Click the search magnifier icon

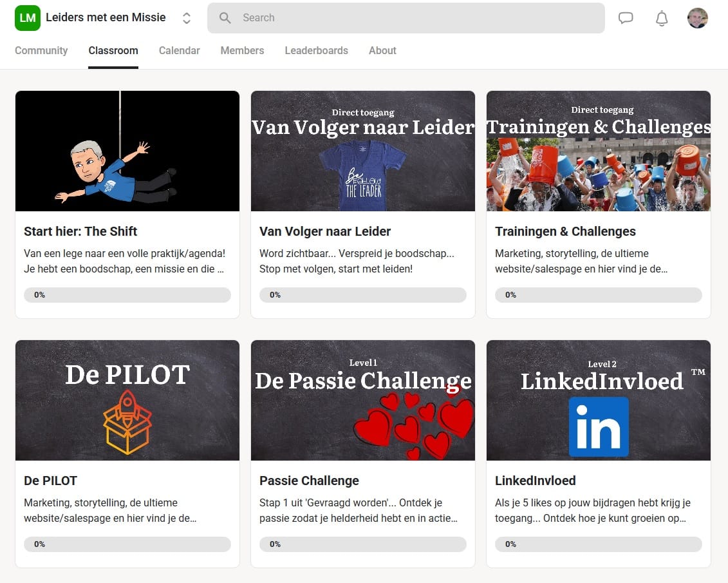(x=225, y=18)
